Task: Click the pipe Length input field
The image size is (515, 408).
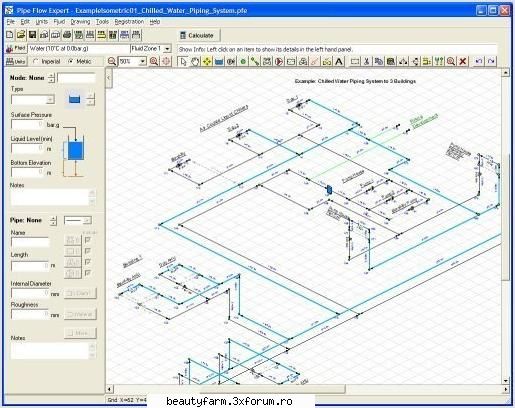Action: pos(30,266)
